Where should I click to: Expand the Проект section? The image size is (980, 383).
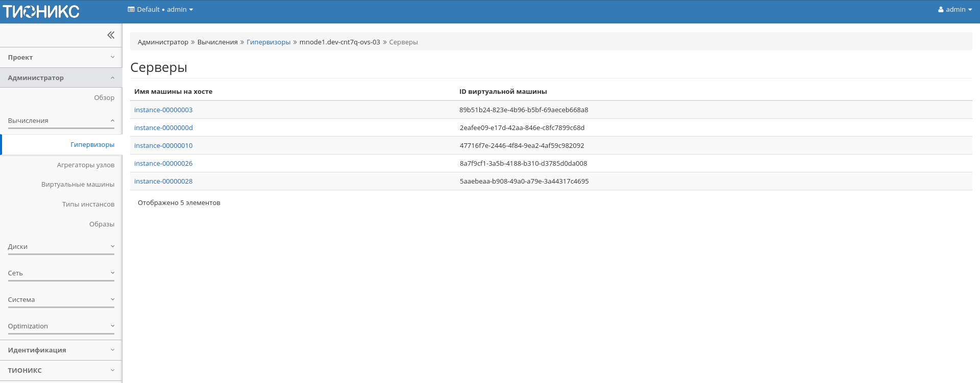[x=61, y=58]
